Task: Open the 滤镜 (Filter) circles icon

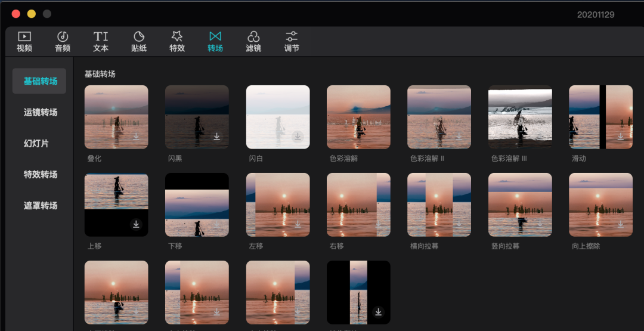Action: pos(253,36)
